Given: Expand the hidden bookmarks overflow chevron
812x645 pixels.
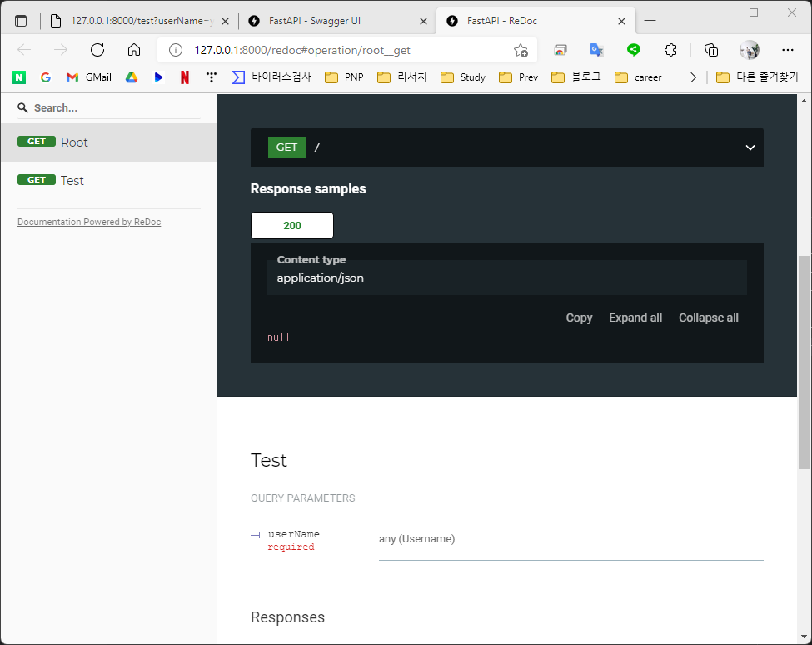Looking at the screenshot, I should click(x=694, y=77).
